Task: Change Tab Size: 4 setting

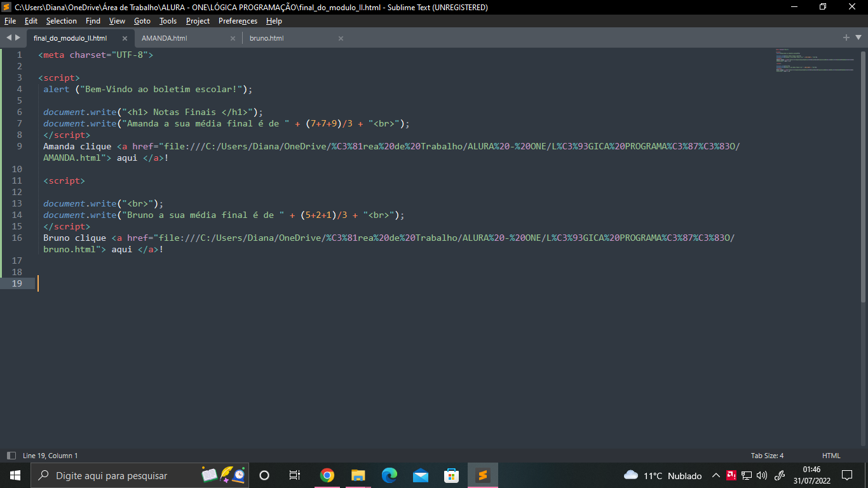Action: pyautogui.click(x=767, y=456)
